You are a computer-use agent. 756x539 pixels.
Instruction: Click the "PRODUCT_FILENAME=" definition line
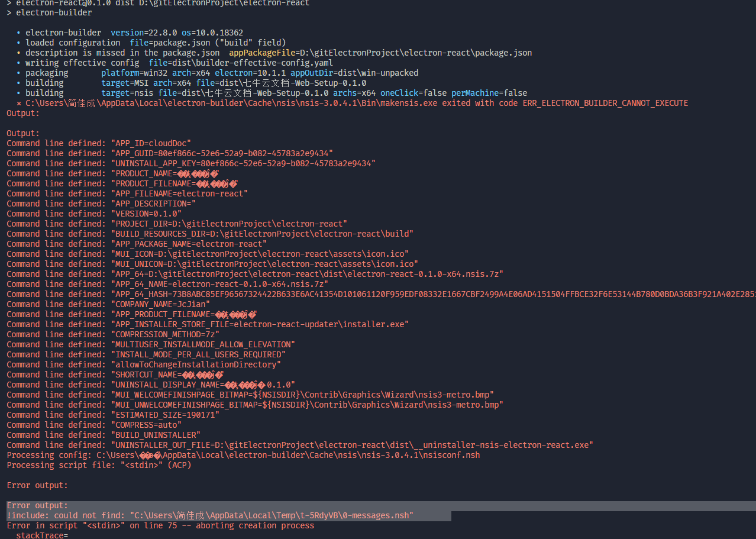122,183
